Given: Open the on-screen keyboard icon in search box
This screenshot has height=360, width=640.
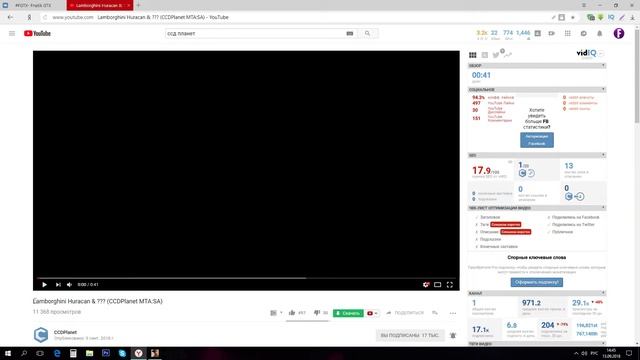Looking at the screenshot, I should point(350,33).
